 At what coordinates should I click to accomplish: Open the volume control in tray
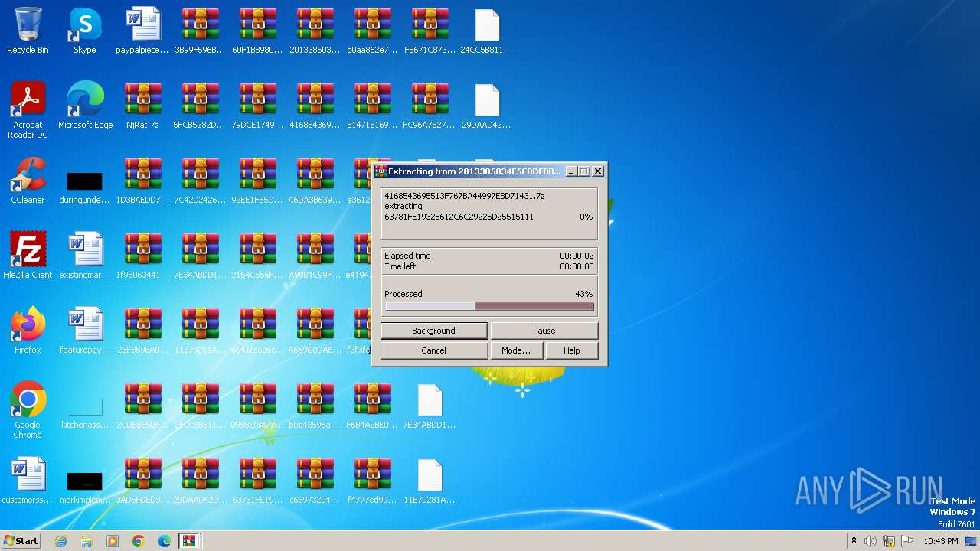coord(871,541)
